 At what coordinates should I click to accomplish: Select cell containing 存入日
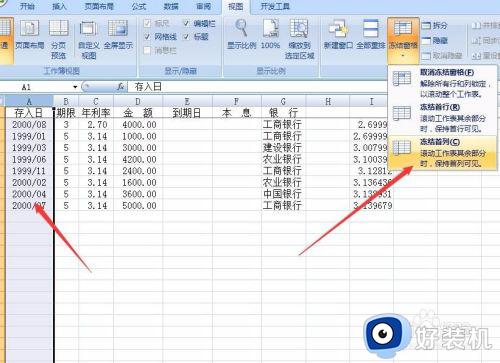pos(29,113)
